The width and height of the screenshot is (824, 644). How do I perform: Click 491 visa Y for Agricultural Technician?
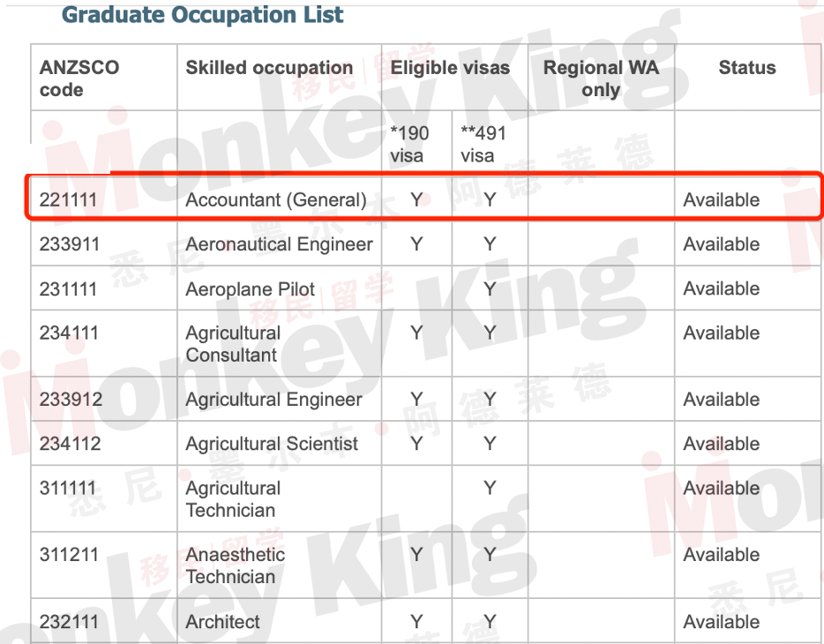pos(490,488)
